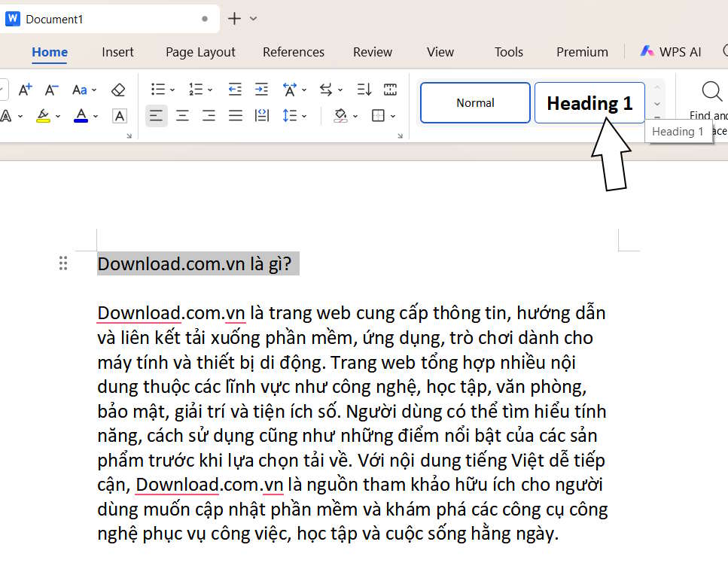
Task: Toggle character border A icon
Action: [119, 116]
